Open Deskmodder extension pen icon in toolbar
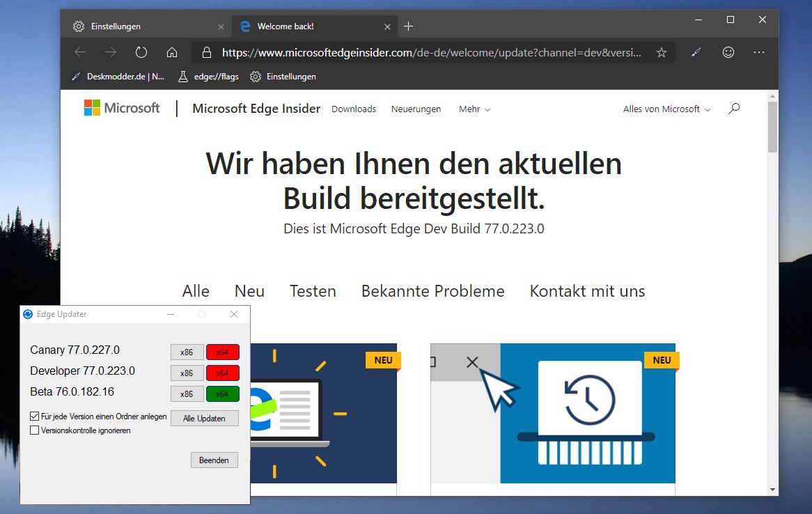812x514 pixels. pyautogui.click(x=696, y=52)
